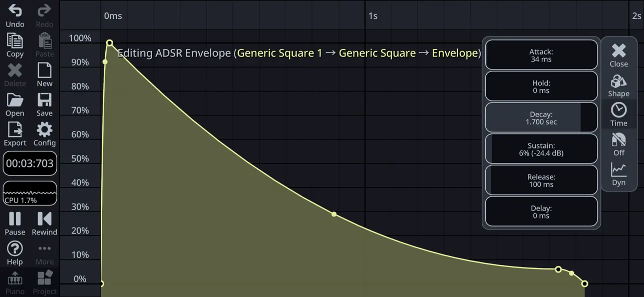Export audio via Export icon
Image resolution: width=644 pixels, height=297 pixels.
coord(15,134)
